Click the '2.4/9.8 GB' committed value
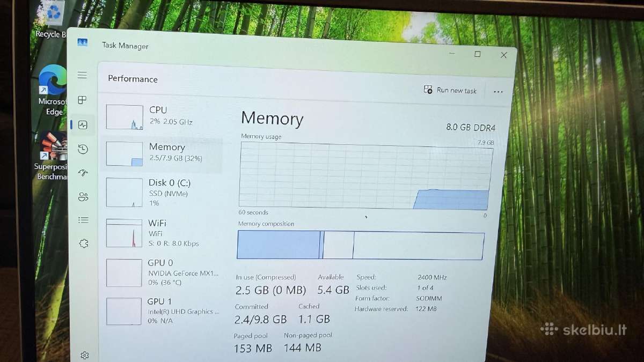The width and height of the screenshot is (644, 362). [x=261, y=319]
